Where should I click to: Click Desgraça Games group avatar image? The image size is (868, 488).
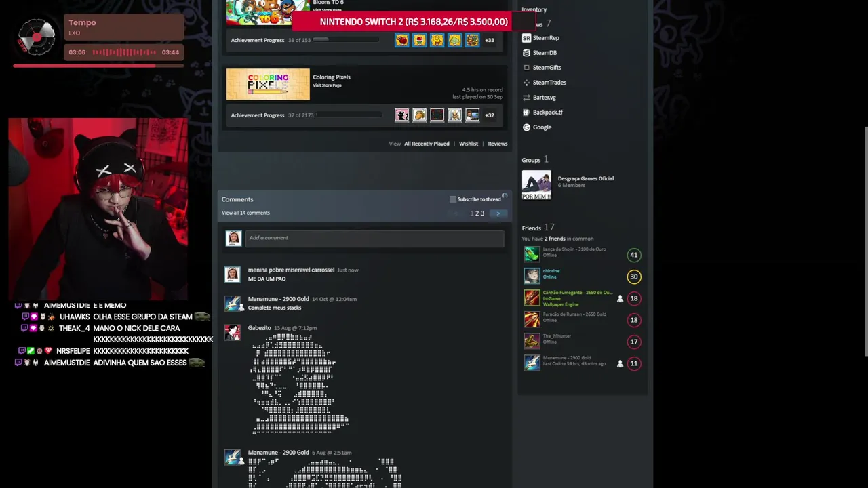pos(536,185)
